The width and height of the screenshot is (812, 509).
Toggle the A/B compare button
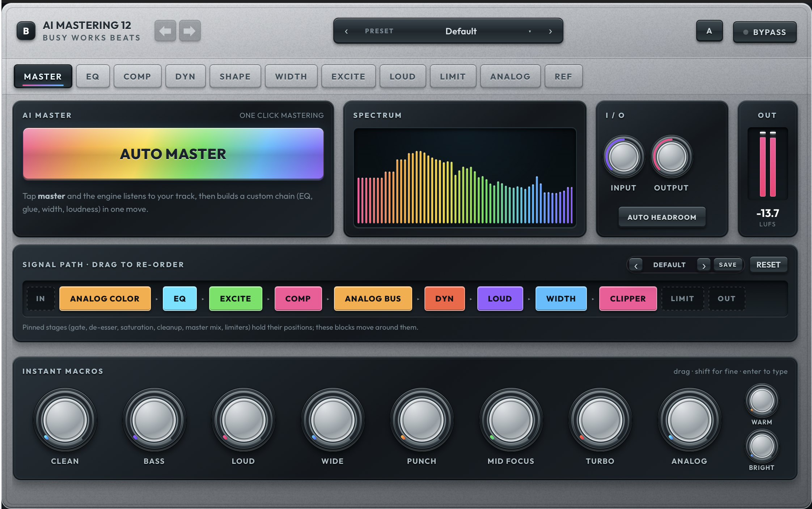(x=709, y=31)
